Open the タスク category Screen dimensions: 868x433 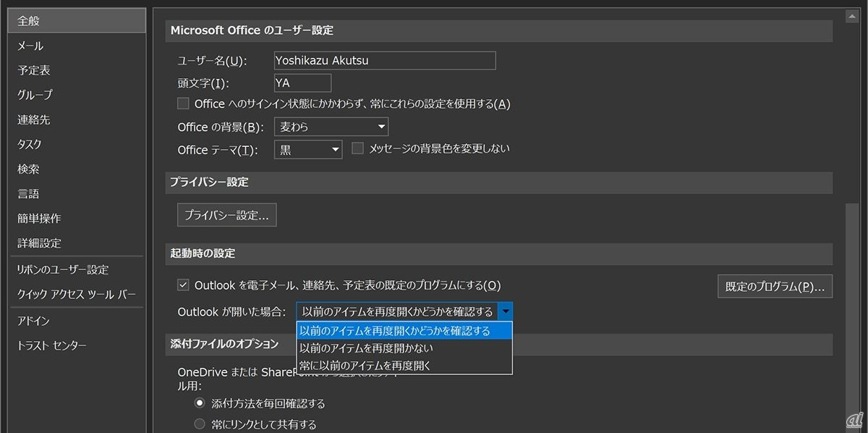click(x=77, y=144)
